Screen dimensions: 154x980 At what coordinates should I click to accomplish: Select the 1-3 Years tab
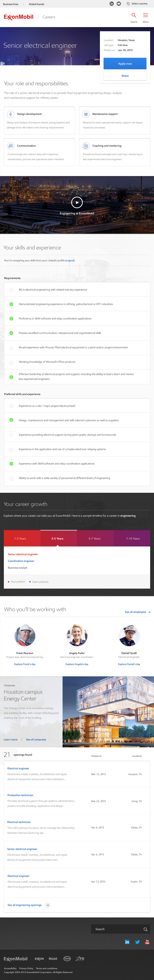pos(20,539)
